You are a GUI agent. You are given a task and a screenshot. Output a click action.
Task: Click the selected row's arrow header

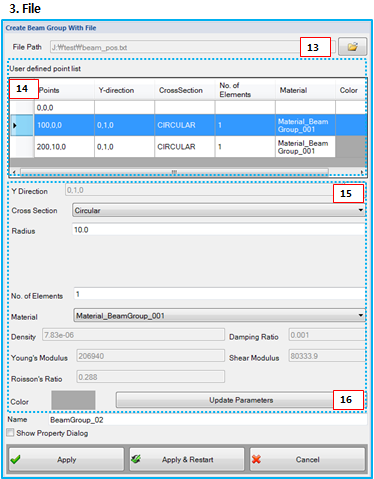coord(22,125)
